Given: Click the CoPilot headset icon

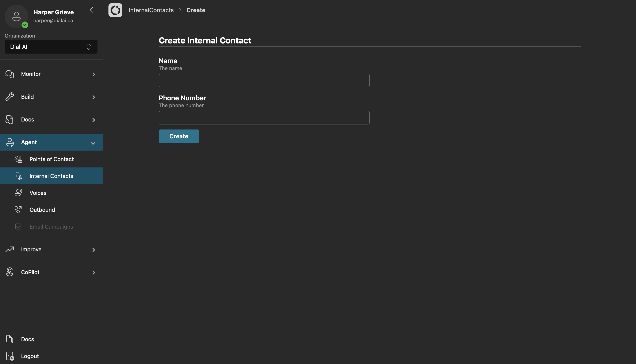Looking at the screenshot, I should [10, 272].
